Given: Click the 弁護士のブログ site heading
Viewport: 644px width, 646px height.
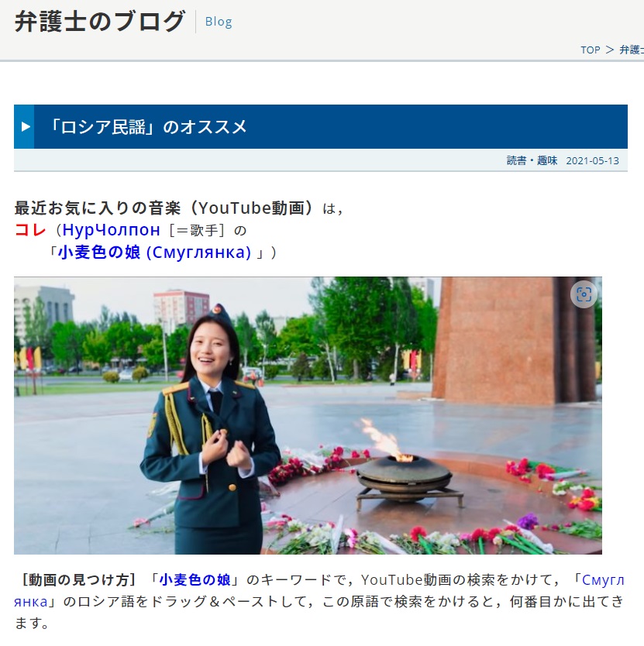Looking at the screenshot, I should [100, 22].
